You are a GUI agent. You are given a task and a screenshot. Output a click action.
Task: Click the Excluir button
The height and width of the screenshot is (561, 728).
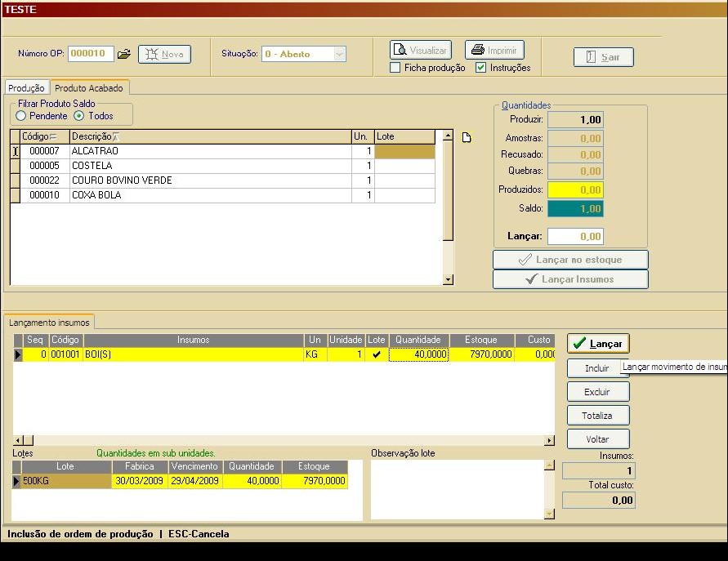[x=598, y=392]
